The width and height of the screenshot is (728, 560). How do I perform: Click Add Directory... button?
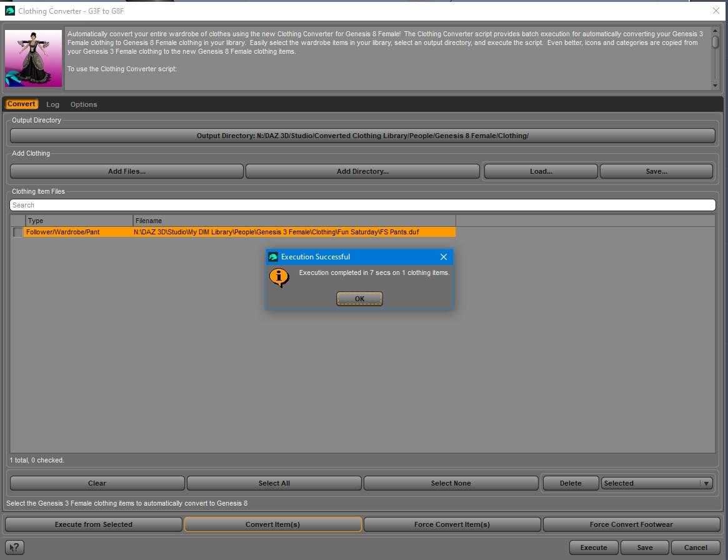coord(362,171)
